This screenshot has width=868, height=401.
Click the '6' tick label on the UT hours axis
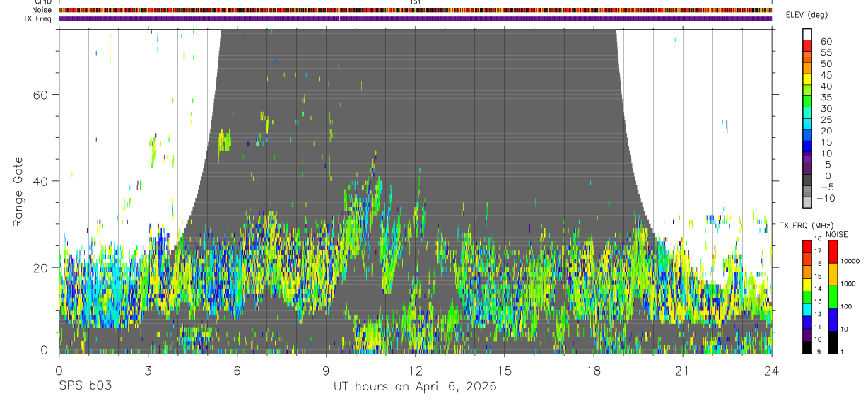[237, 371]
